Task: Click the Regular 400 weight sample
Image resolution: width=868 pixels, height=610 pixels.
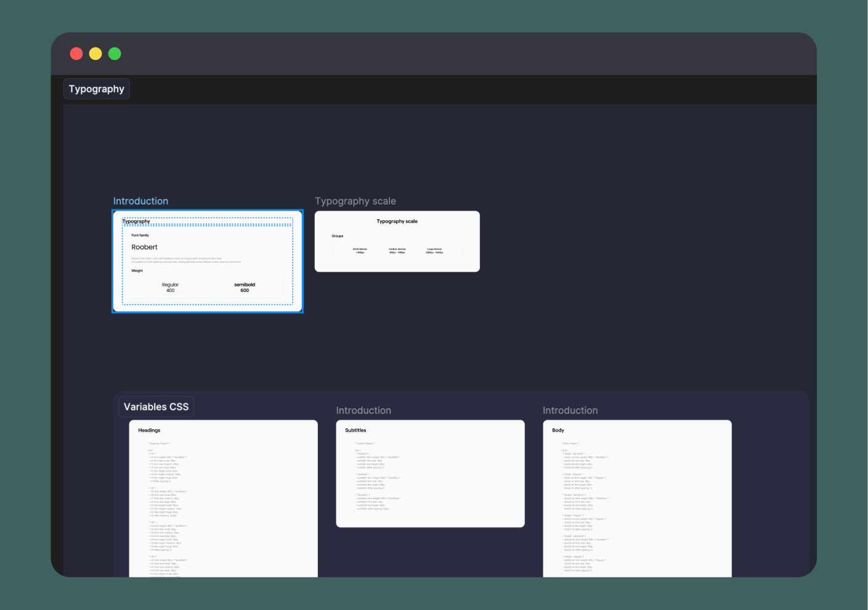Action: (170, 288)
